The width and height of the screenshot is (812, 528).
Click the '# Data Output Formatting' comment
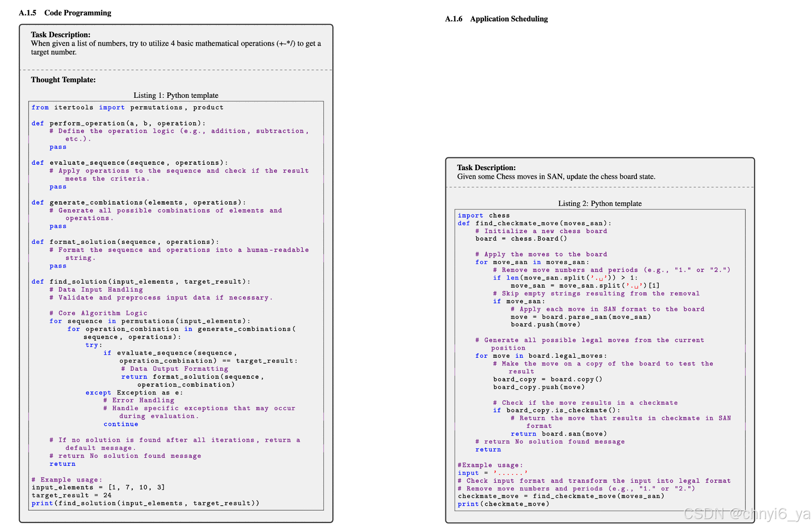pos(175,369)
